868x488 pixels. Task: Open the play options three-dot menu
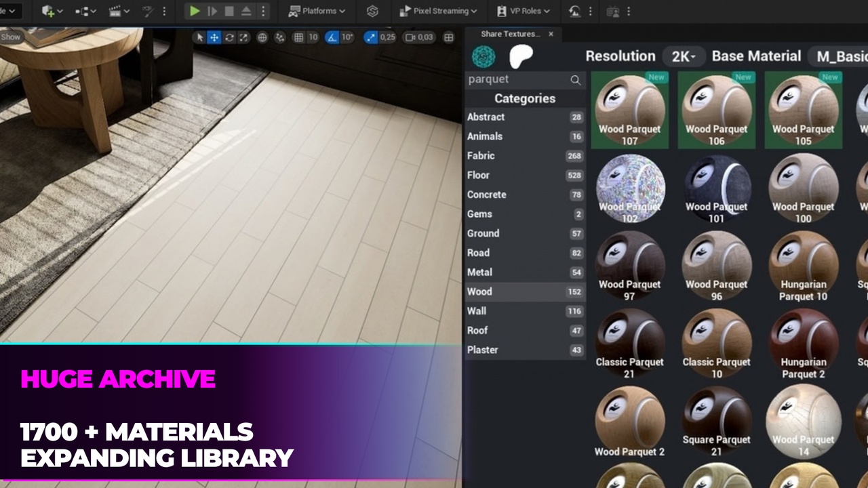point(263,11)
